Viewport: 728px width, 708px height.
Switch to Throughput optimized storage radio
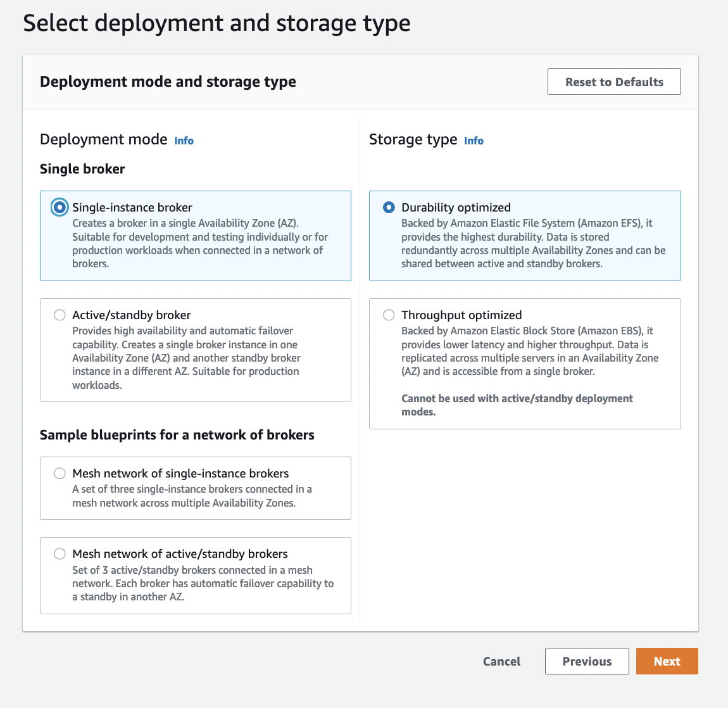tap(389, 315)
